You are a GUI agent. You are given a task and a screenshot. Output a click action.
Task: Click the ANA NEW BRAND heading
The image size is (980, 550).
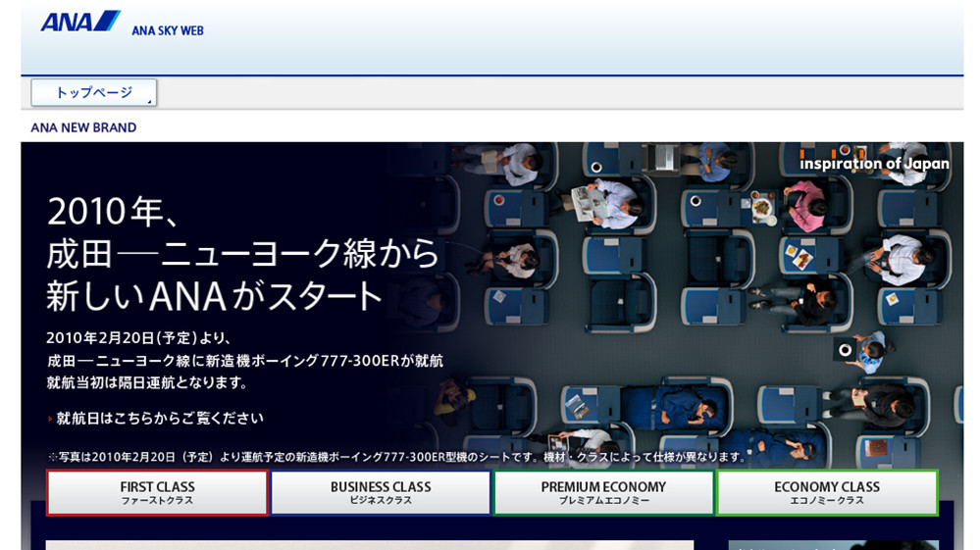coord(83,127)
